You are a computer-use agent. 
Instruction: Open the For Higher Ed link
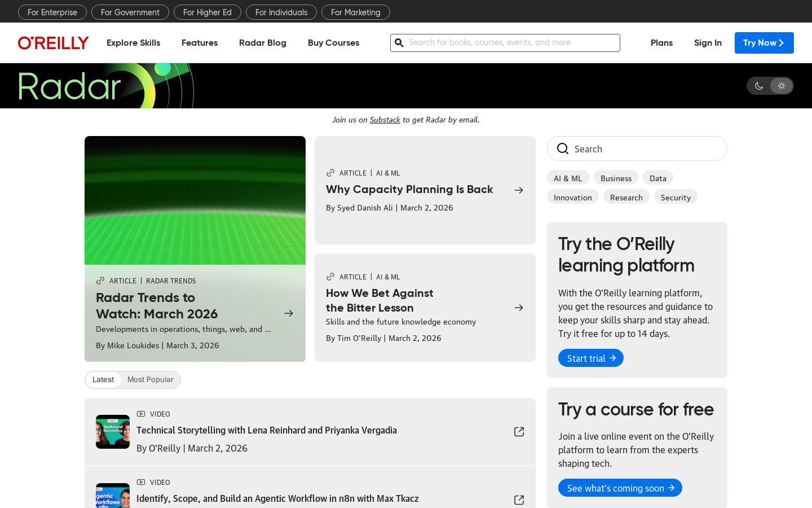(x=208, y=12)
